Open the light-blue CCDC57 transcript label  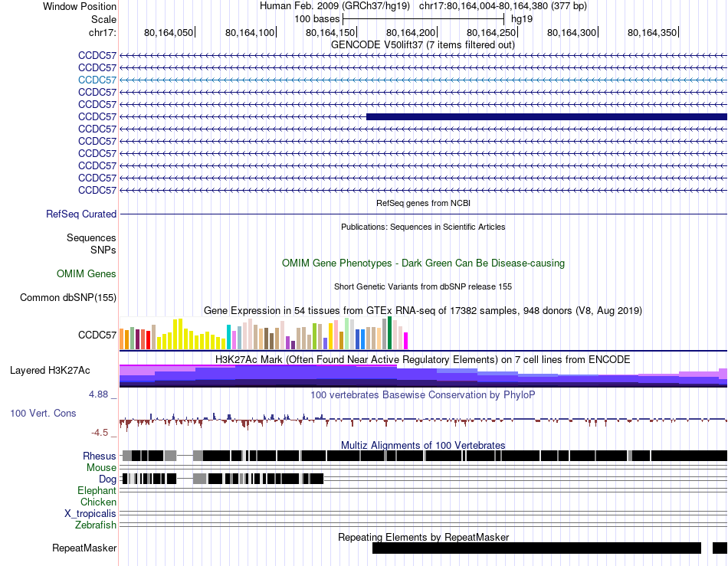coord(97,80)
